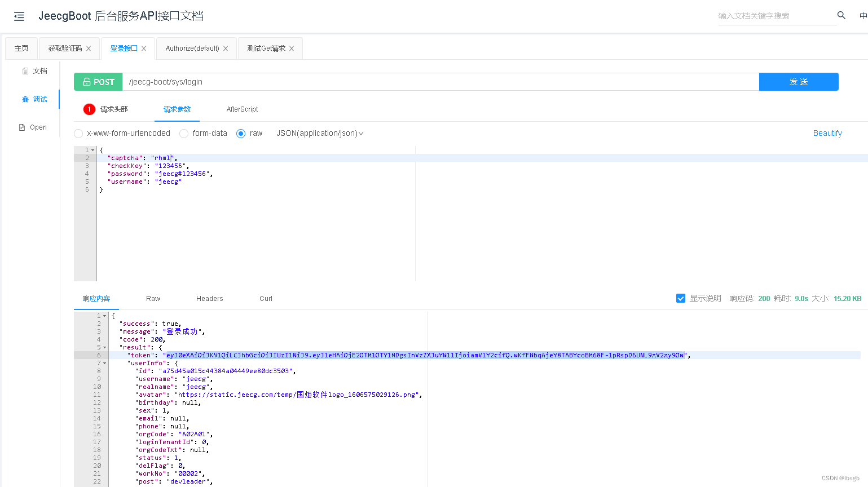The image size is (868, 487).
Task: Click the post "devleader" line
Action: [174, 481]
